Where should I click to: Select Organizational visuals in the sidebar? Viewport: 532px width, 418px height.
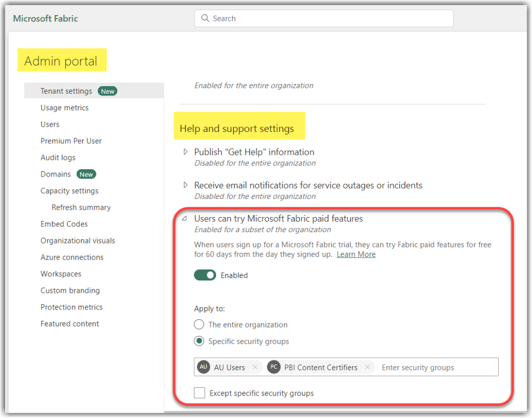77,240
